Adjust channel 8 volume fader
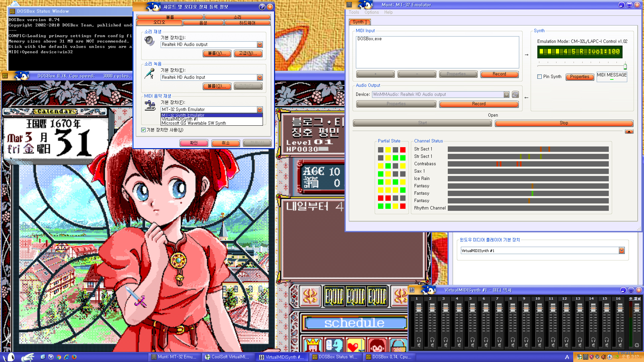 point(513,308)
